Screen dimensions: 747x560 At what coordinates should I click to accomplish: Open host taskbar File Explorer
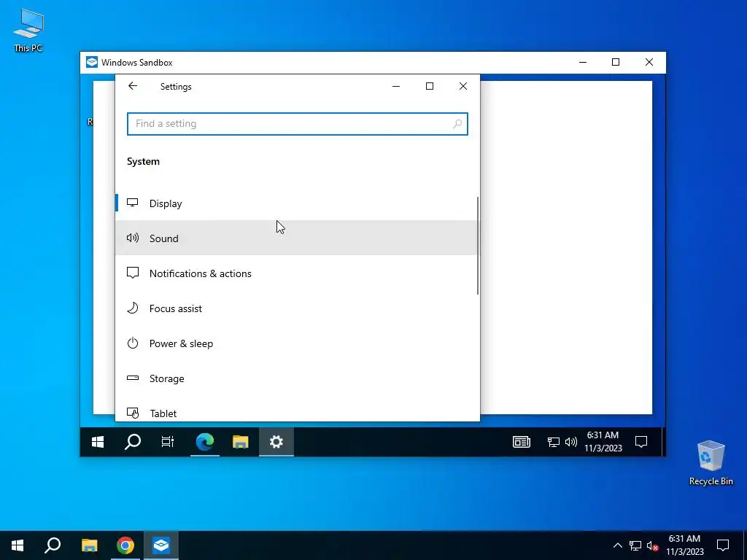tap(89, 545)
